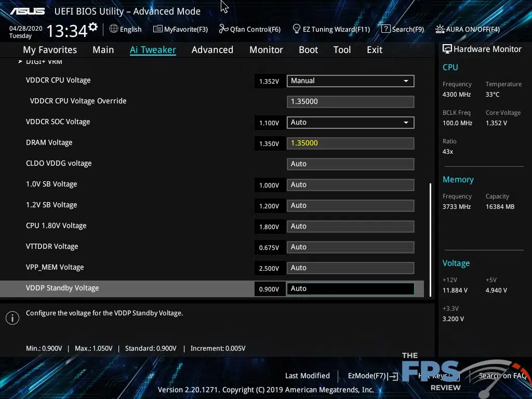Image resolution: width=532 pixels, height=399 pixels.
Task: Click the 1.0V SB Voltage Auto field
Action: point(351,184)
